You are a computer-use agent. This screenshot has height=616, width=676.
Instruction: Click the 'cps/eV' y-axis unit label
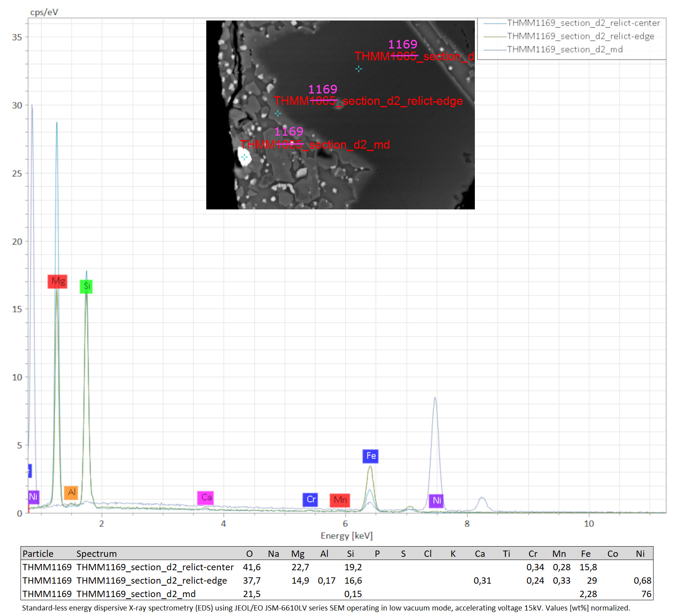tap(44, 12)
